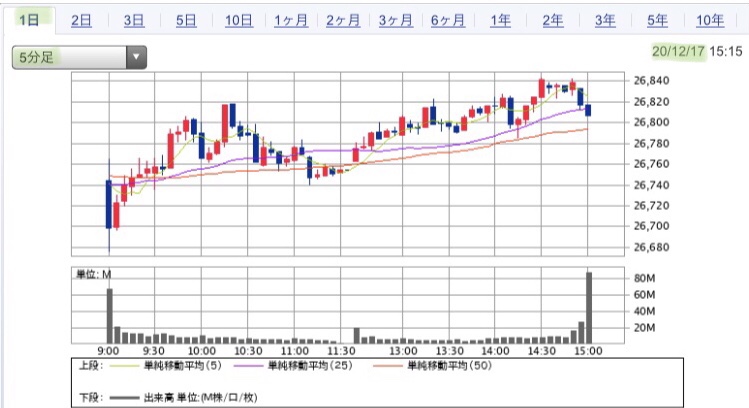749x408 pixels.
Task: Open the 3年 chart range
Action: click(x=605, y=21)
